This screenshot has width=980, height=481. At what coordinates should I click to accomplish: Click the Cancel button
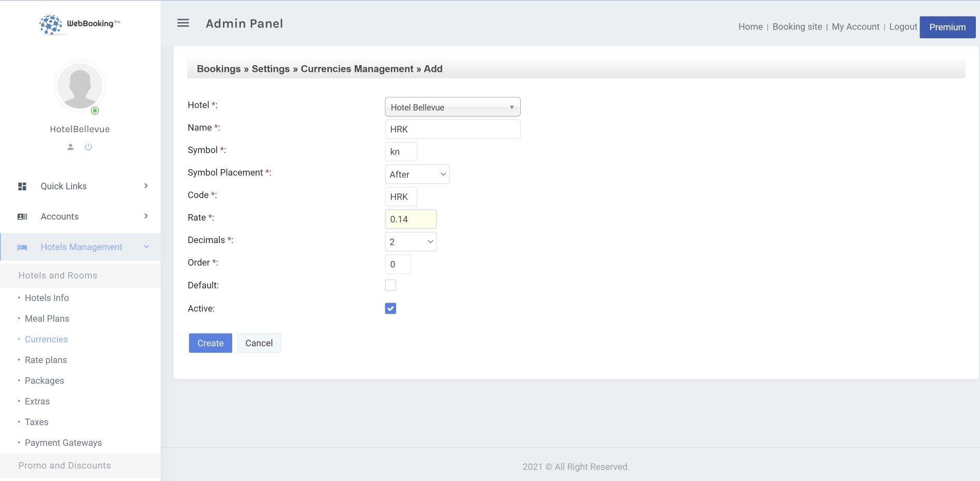tap(259, 343)
